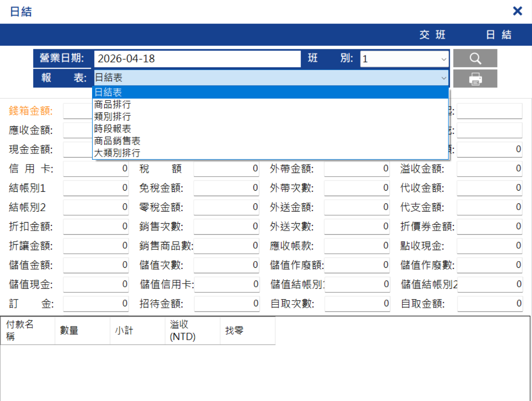
Task: Open the 交班 shift handover tab
Action: pyautogui.click(x=432, y=35)
